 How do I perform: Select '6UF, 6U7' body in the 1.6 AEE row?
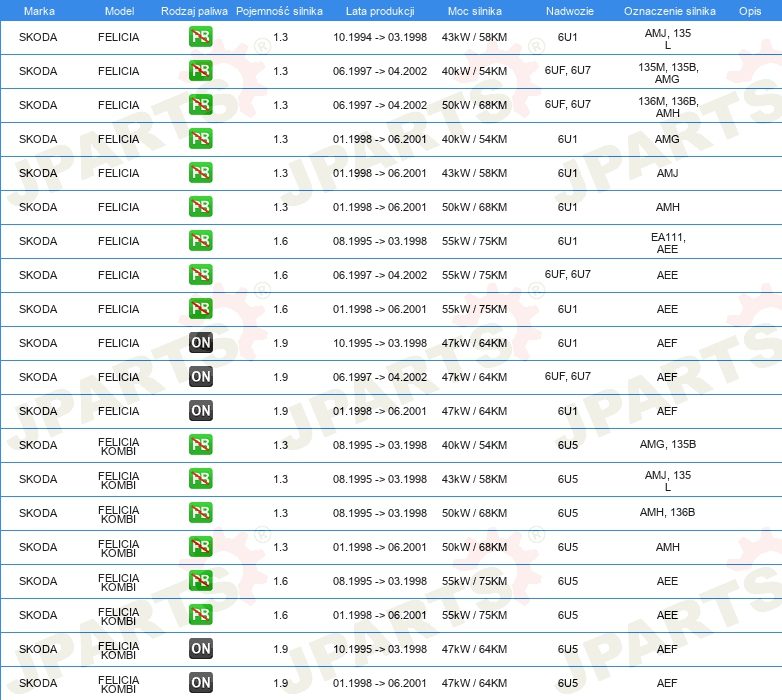coord(568,274)
